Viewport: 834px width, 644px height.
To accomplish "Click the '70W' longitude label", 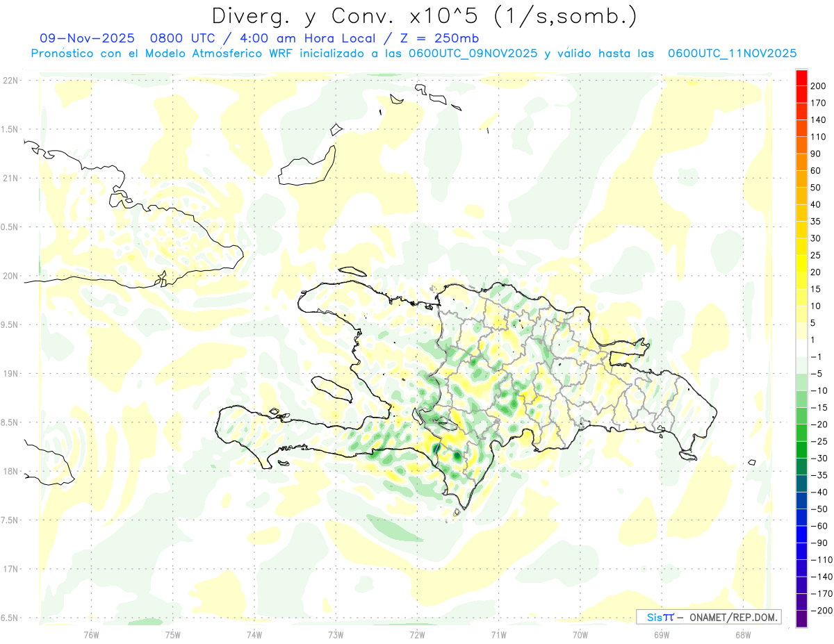I will tap(580, 634).
